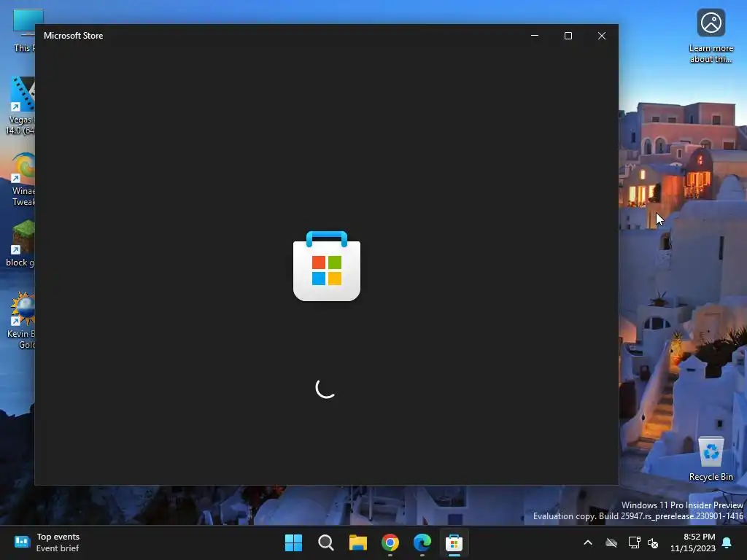Open OneDrive tray icon
Viewport: 747px width, 560px height.
click(611, 542)
